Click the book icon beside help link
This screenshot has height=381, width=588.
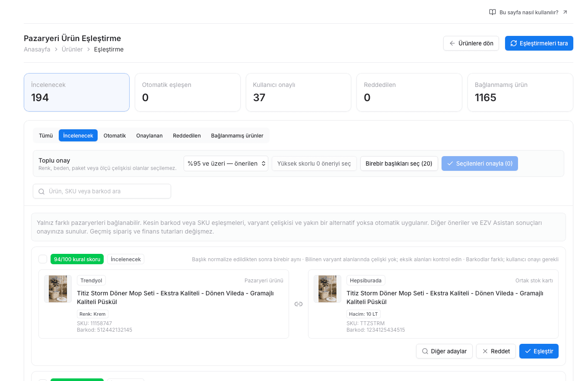pyautogui.click(x=493, y=12)
